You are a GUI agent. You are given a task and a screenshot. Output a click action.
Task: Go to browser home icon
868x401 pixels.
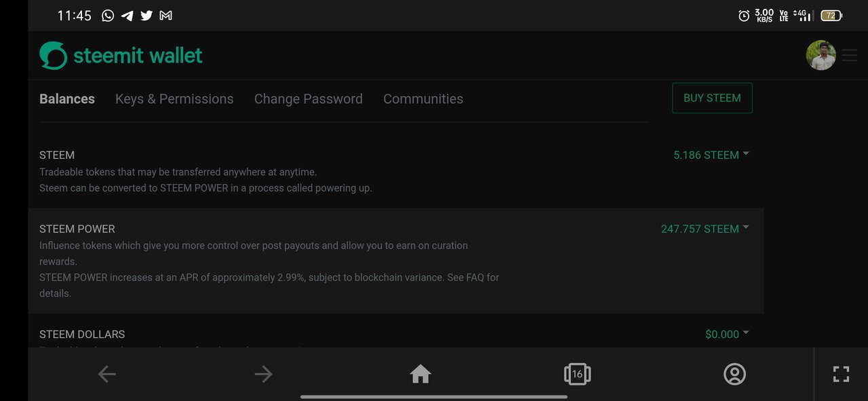420,374
